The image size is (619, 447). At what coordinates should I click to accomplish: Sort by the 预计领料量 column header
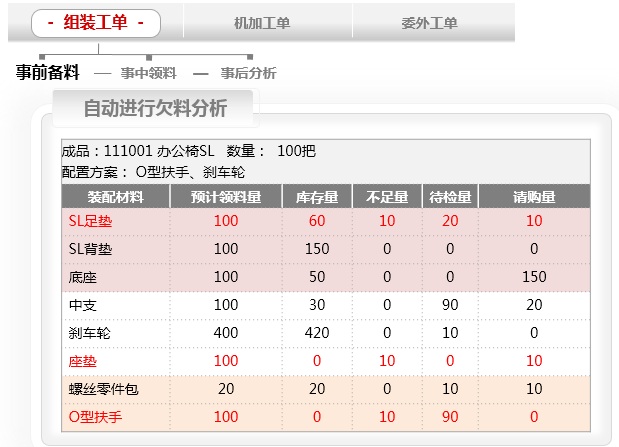click(226, 197)
